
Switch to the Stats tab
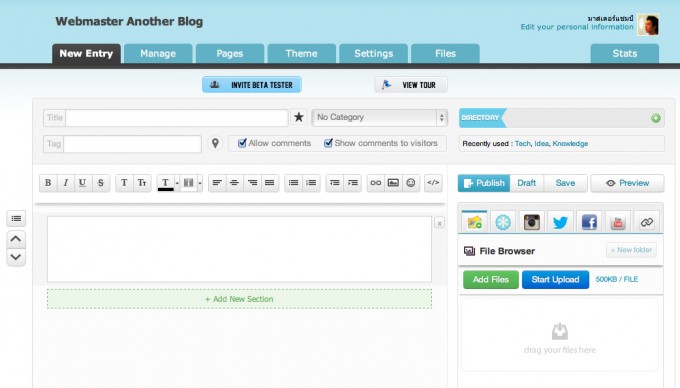624,53
